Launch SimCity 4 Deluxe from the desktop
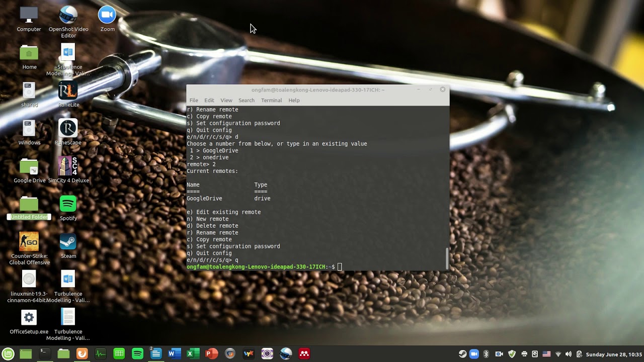The width and height of the screenshot is (644, 362). [x=68, y=170]
